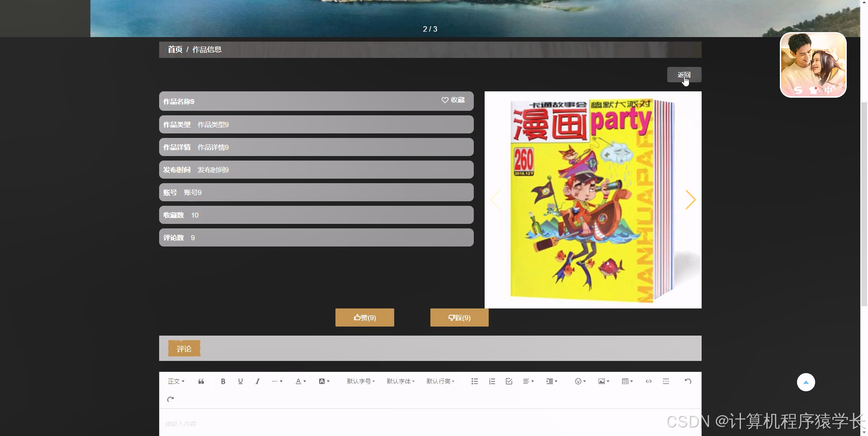Image resolution: width=868 pixels, height=436 pixels.
Task: Click the back-to-top round arrow button
Action: [x=806, y=382]
